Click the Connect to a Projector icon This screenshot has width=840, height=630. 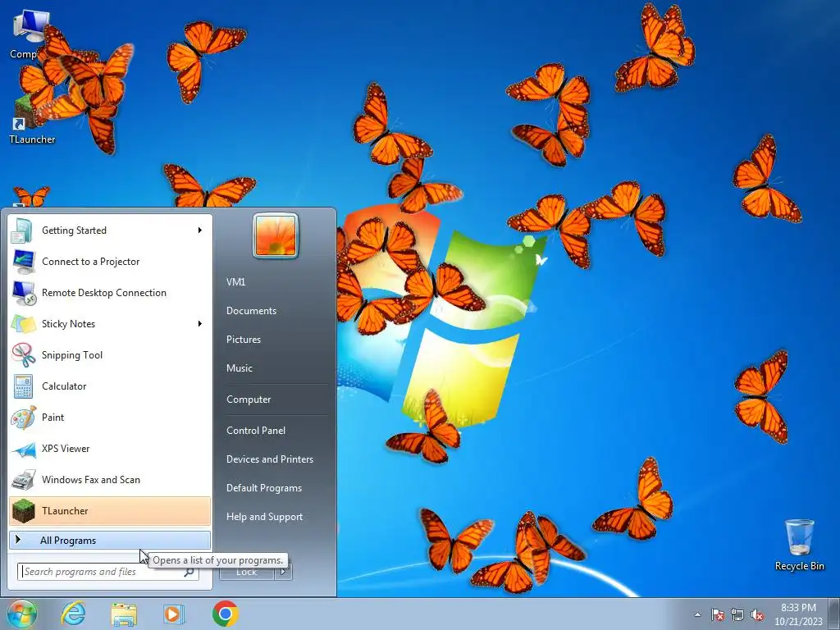(23, 262)
